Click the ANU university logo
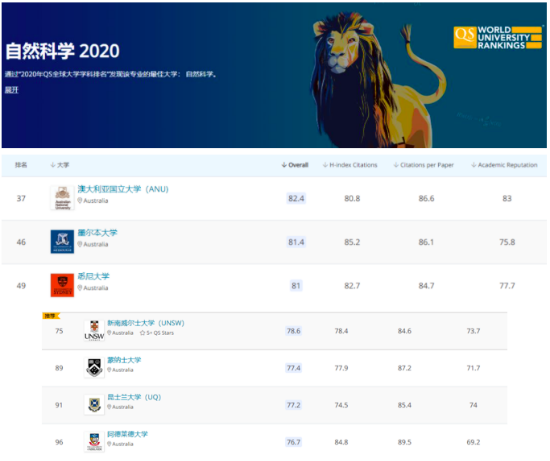 click(62, 198)
